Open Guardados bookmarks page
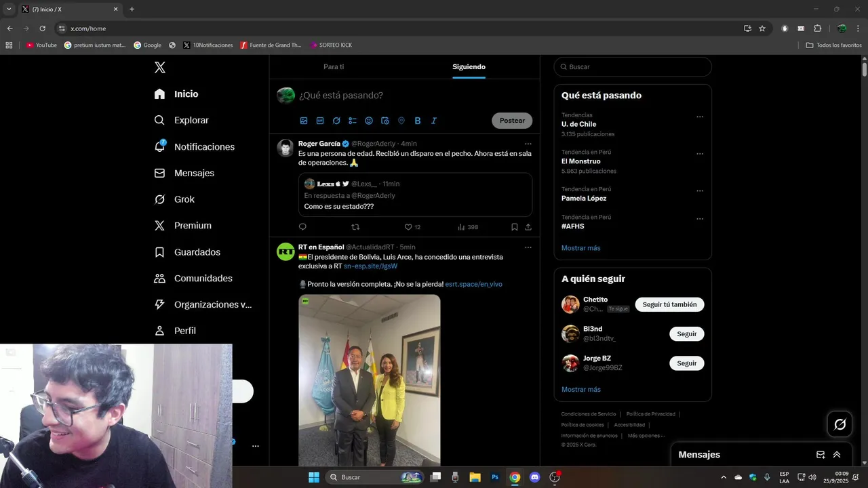The image size is (868, 488). (x=188, y=252)
